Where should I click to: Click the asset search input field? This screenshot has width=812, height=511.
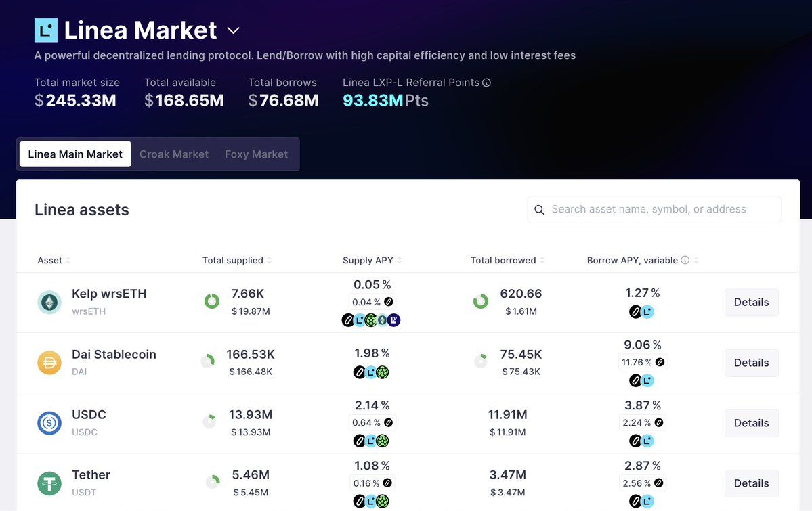[x=654, y=210]
